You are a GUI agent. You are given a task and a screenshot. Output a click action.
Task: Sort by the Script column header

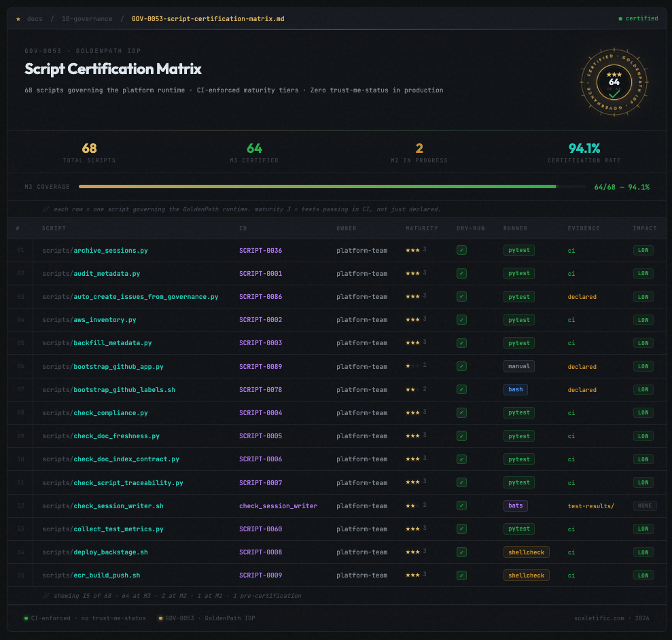click(54, 228)
